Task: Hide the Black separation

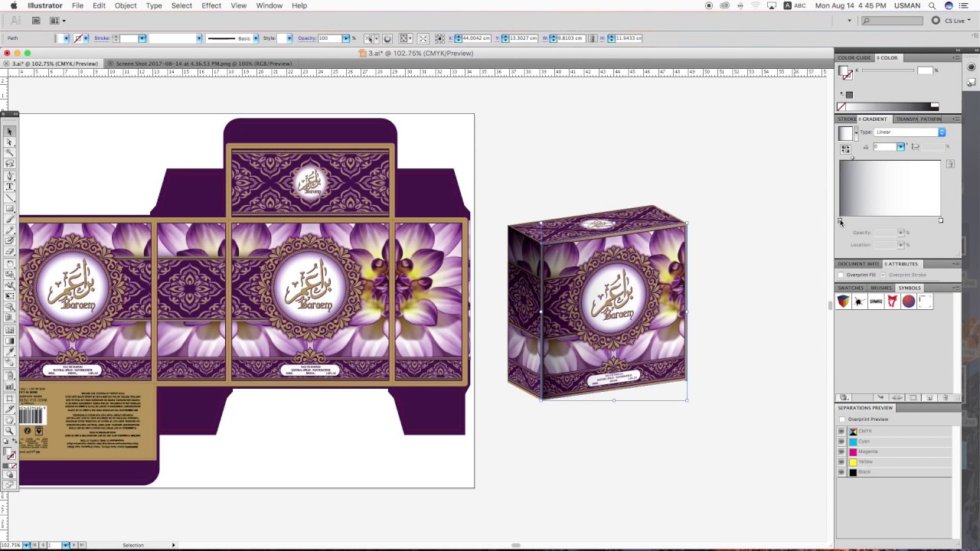Action: click(x=841, y=472)
